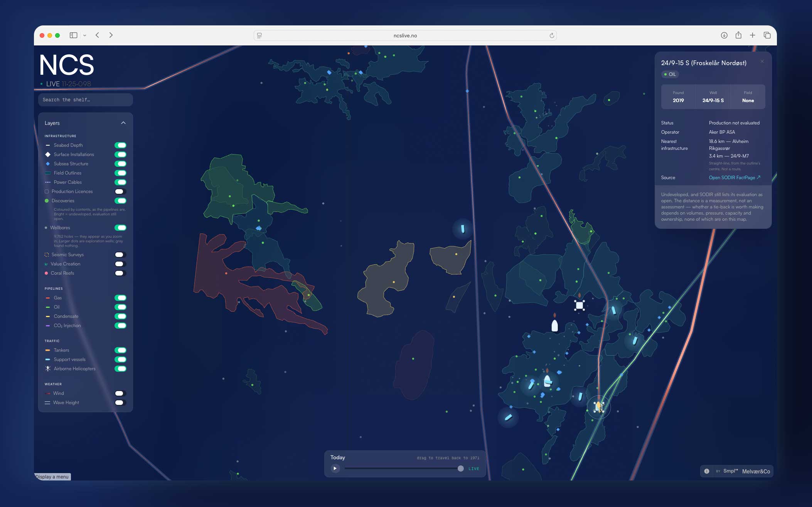Turn on the Seismic Surveys toggle
812x507 pixels.
pos(120,255)
